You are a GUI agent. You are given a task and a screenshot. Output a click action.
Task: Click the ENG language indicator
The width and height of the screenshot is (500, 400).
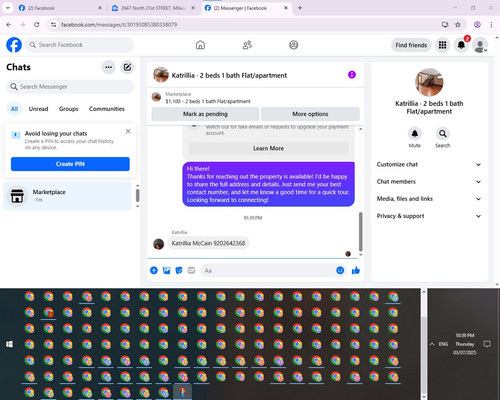point(443,344)
